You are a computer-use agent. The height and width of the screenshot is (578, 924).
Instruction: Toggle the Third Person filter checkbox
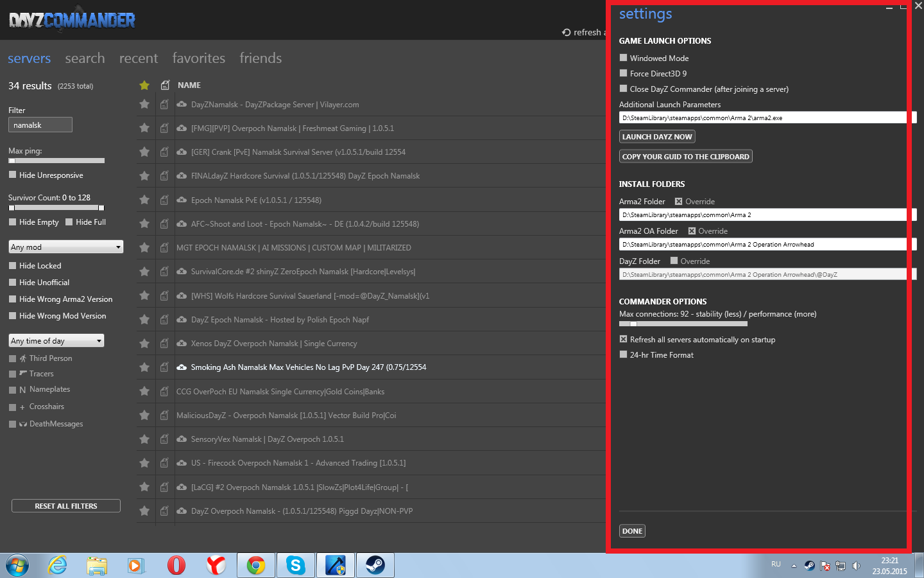click(x=12, y=358)
